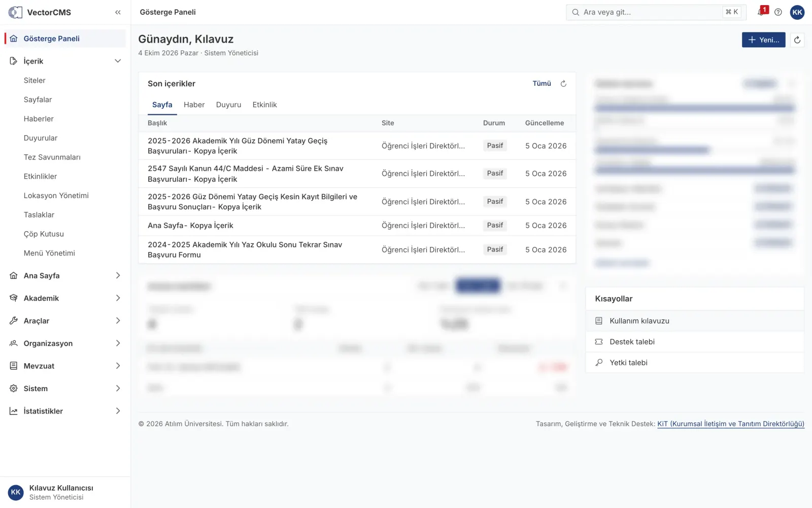This screenshot has height=508, width=812.
Task: Click the İstatistikler chart icon
Action: [14, 411]
